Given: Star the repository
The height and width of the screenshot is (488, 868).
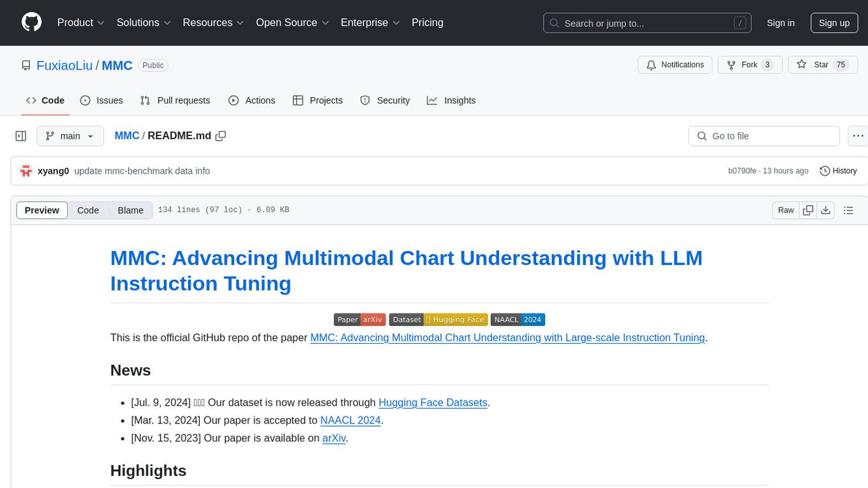Looking at the screenshot, I should 823,65.
